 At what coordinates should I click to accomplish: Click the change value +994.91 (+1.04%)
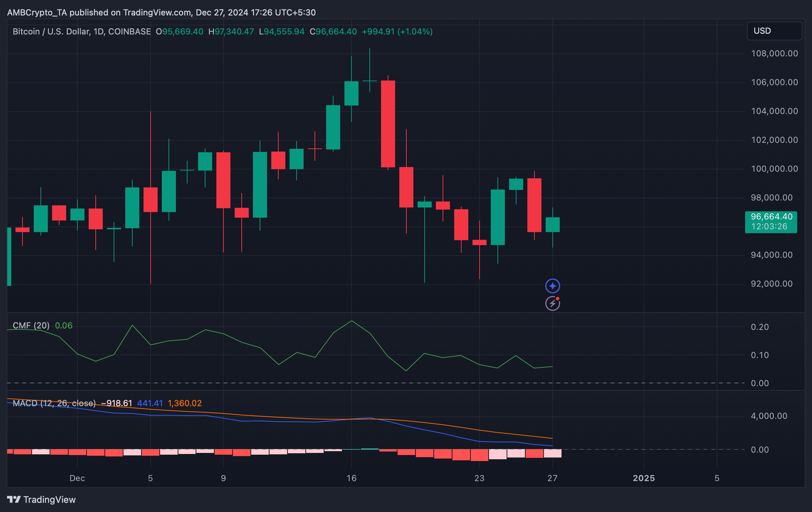tap(397, 32)
